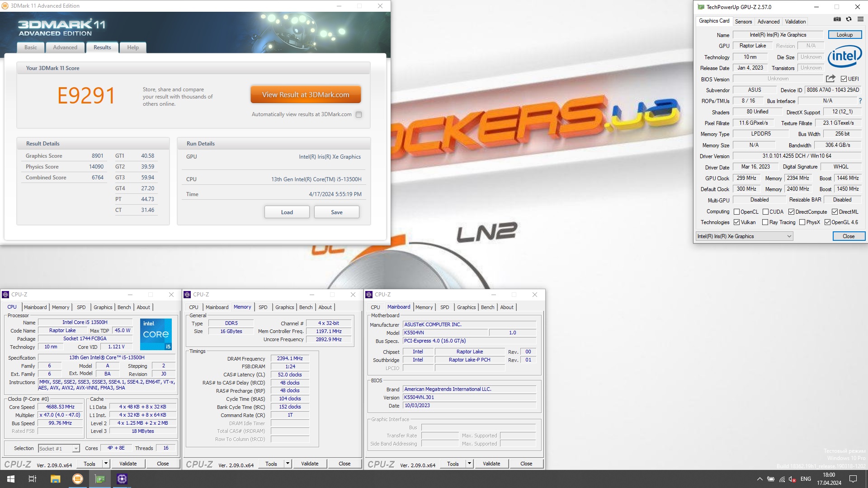Viewport: 868px width, 488px height.
Task: Click the Load button in Run Details
Action: tap(287, 212)
